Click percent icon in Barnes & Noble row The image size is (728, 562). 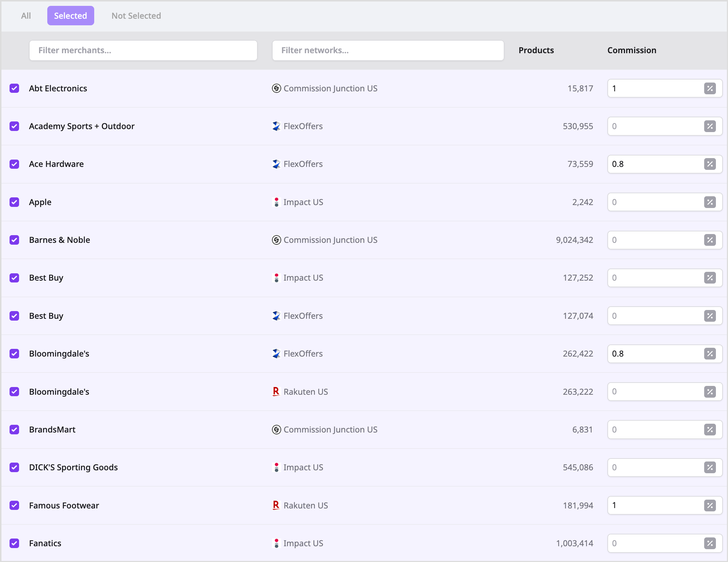coord(710,240)
